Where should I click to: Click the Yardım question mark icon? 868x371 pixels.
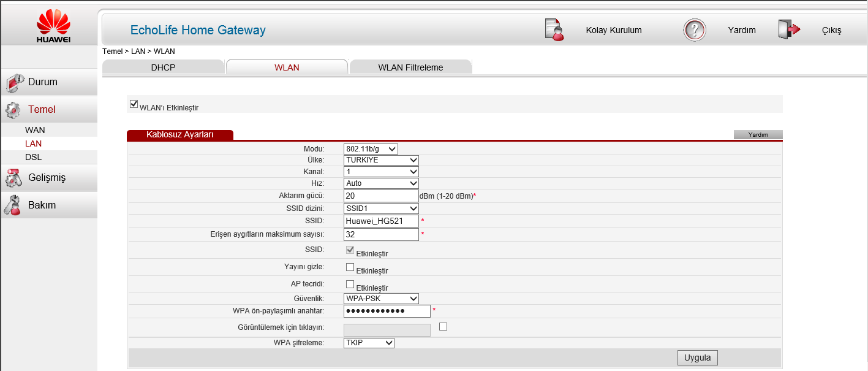[x=693, y=29]
